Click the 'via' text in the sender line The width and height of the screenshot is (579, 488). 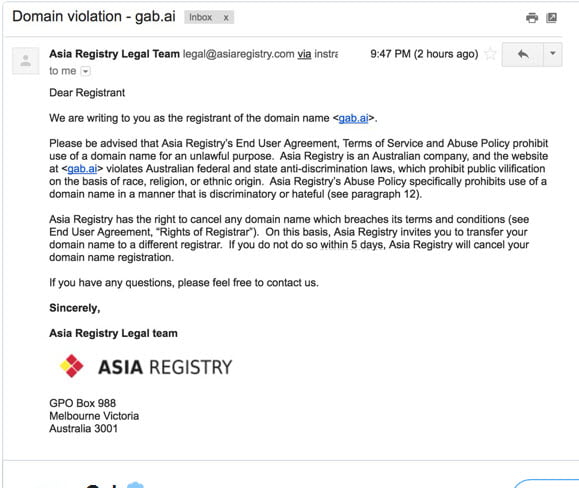tap(304, 54)
